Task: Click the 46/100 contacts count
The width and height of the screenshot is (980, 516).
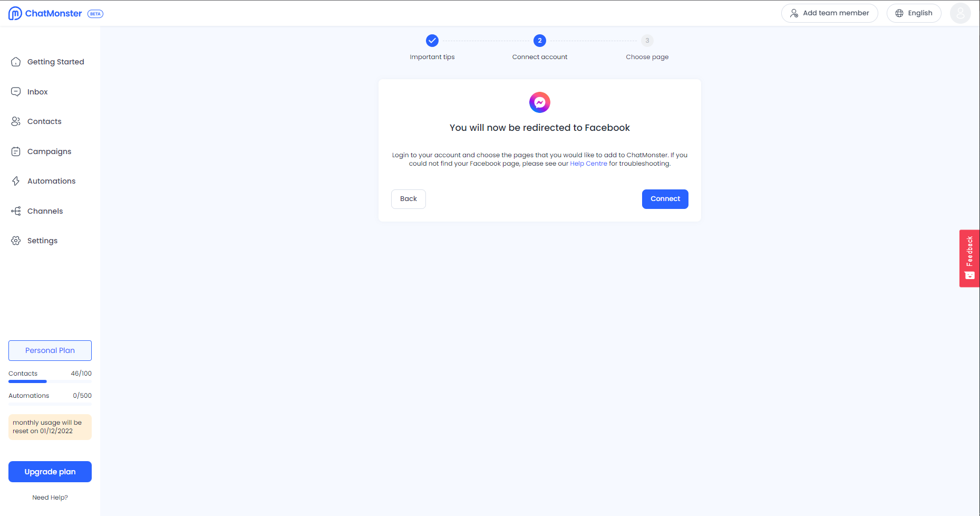Action: 81,374
